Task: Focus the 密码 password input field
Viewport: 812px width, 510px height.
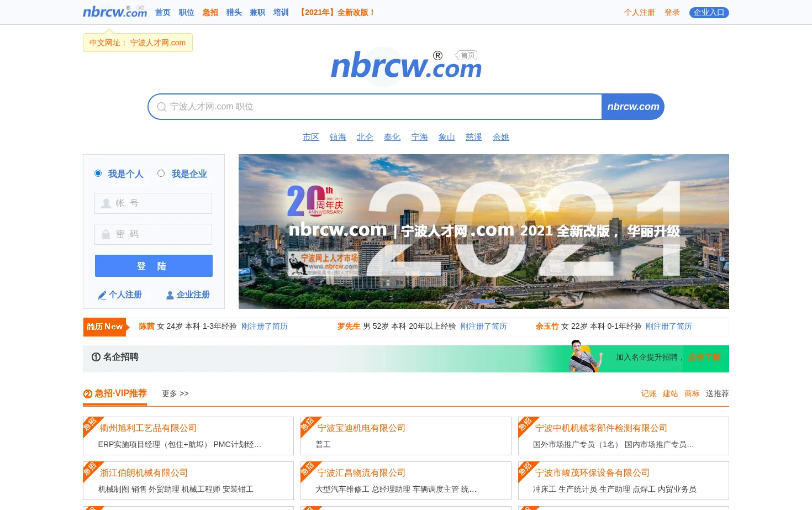Action: 154,234
